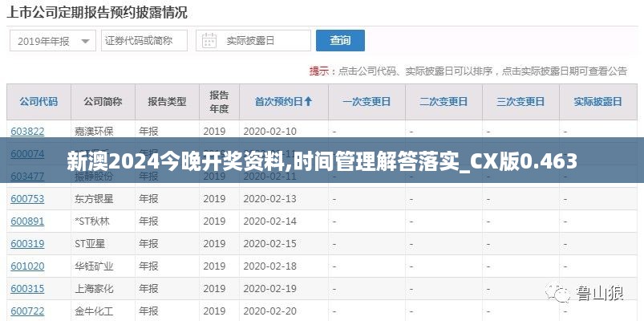Screen dimensions: 644x321
Task: Click the 二次变更日 column header
Action: click(444, 102)
